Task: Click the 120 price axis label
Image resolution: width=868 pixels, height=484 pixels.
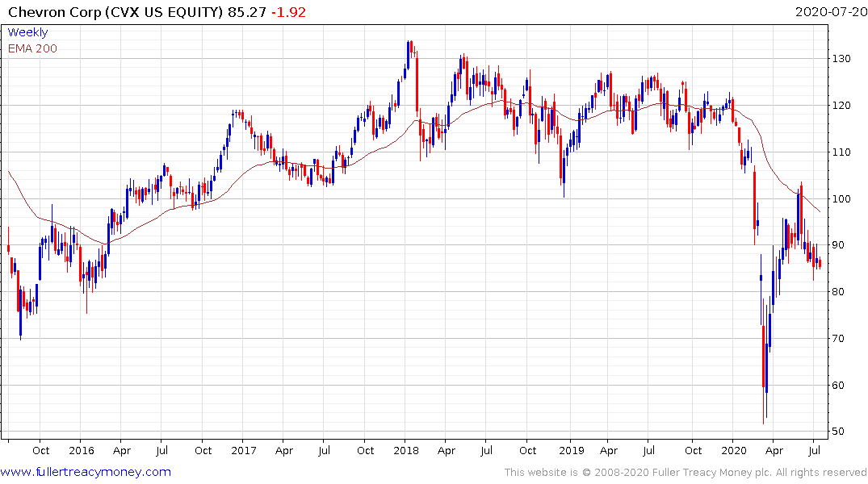Action: tap(841, 105)
